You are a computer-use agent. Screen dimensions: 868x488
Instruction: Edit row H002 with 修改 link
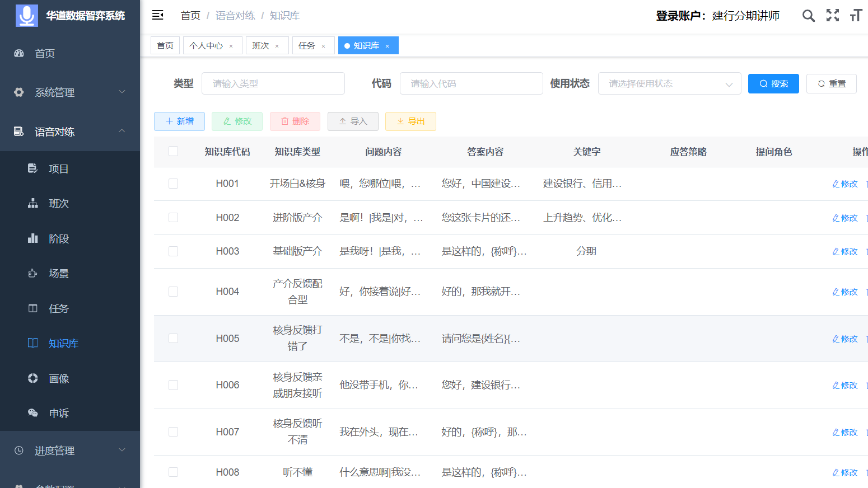[845, 218]
